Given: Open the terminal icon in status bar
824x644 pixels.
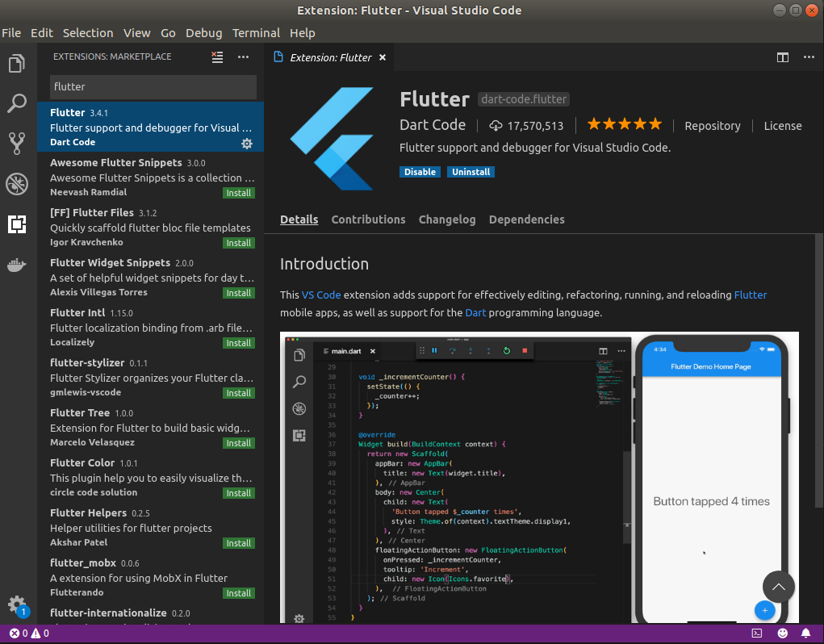Looking at the screenshot, I should pyautogui.click(x=757, y=633).
